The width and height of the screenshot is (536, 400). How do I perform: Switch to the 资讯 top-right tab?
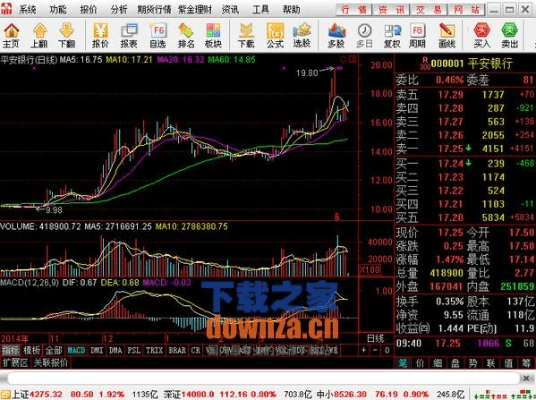(x=391, y=10)
